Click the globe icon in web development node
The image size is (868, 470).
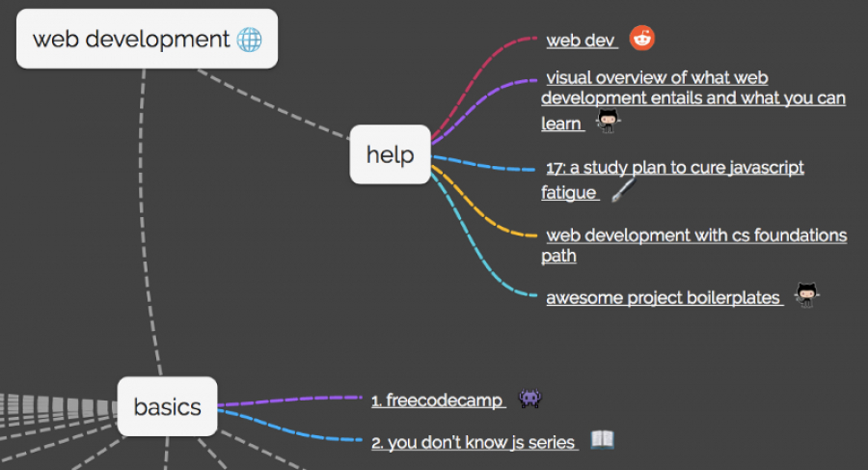click(x=249, y=40)
